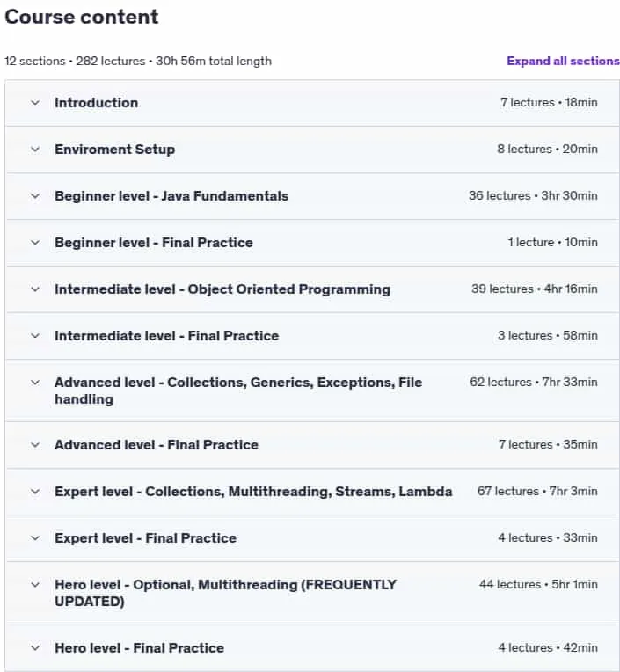Click chevron for Advanced level - Final Practice
This screenshot has height=672, width=620.
coord(35,445)
